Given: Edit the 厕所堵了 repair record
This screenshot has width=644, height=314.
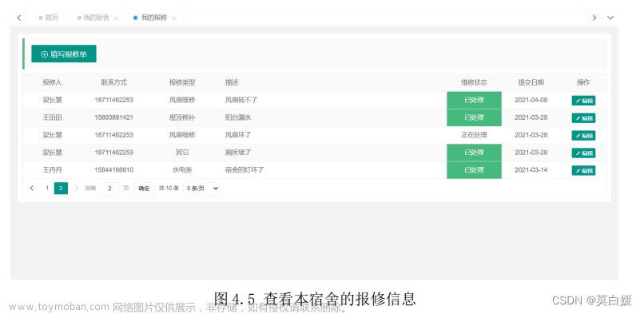Looking at the screenshot, I should click(x=583, y=153).
